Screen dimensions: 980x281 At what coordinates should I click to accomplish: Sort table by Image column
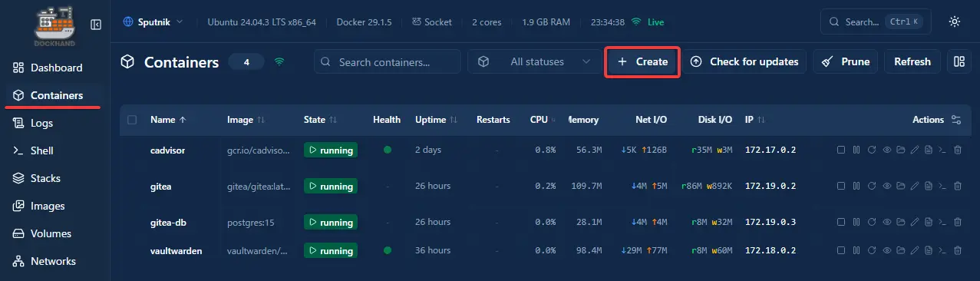(246, 120)
